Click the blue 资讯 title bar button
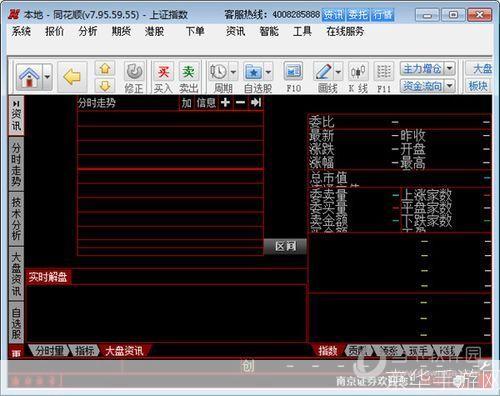The image size is (500, 396). tap(334, 15)
